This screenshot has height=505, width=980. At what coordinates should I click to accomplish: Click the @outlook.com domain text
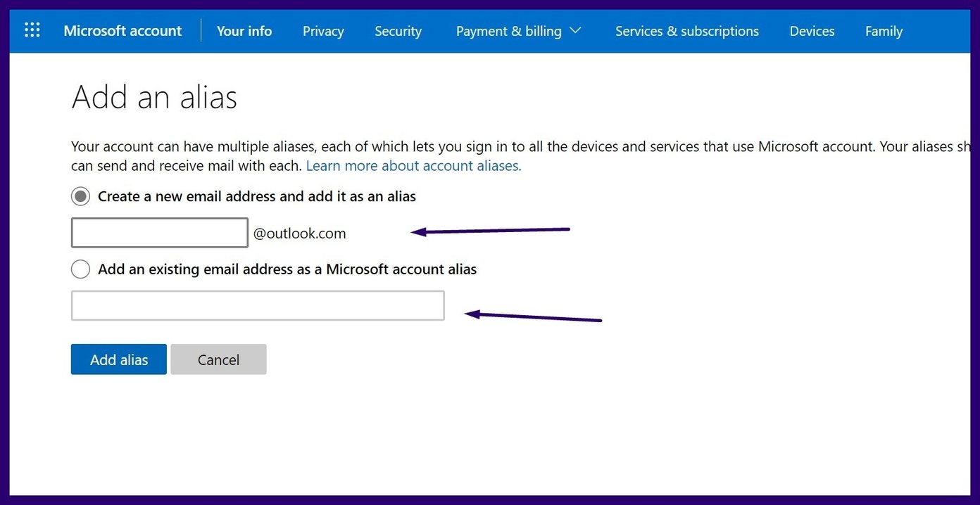299,234
